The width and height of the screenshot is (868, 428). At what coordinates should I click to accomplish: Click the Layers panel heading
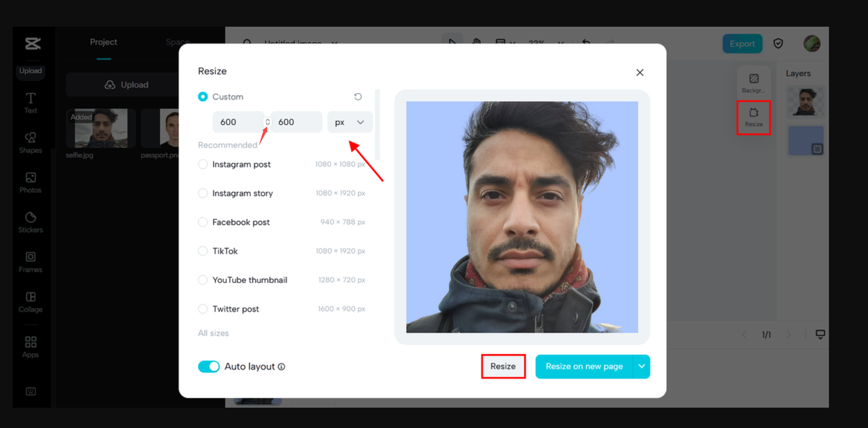click(x=798, y=73)
